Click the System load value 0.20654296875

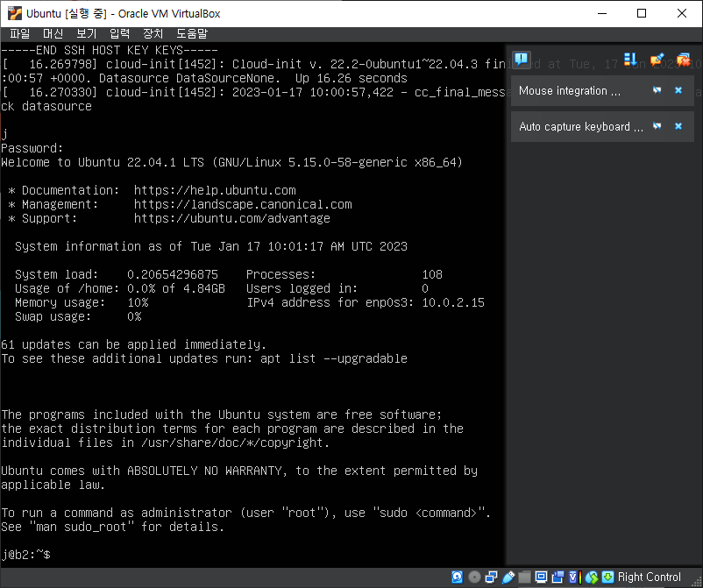point(173,274)
